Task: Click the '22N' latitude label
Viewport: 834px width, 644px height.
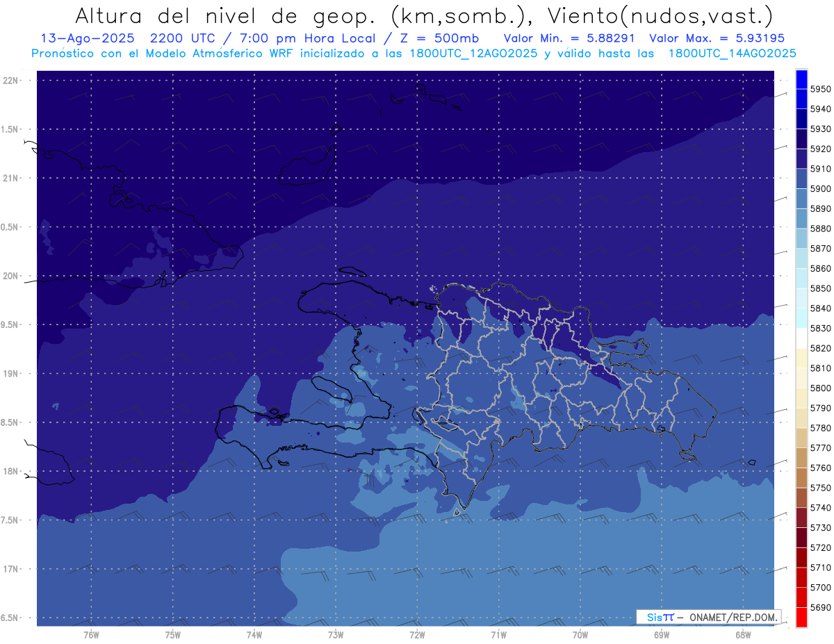Action: tap(10, 81)
